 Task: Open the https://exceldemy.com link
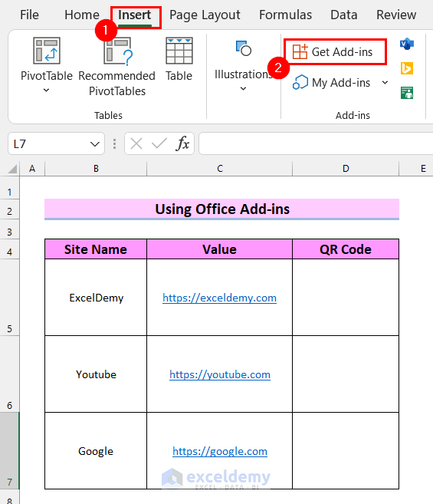coord(219,298)
